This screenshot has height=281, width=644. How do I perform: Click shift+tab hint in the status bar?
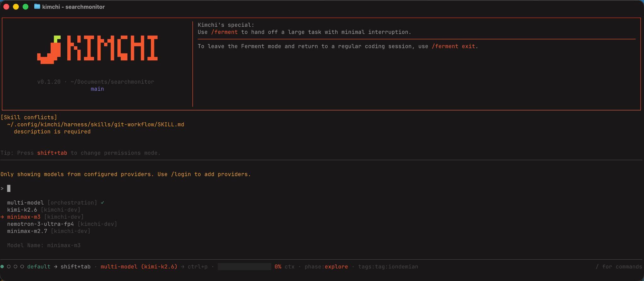pyautogui.click(x=75, y=267)
